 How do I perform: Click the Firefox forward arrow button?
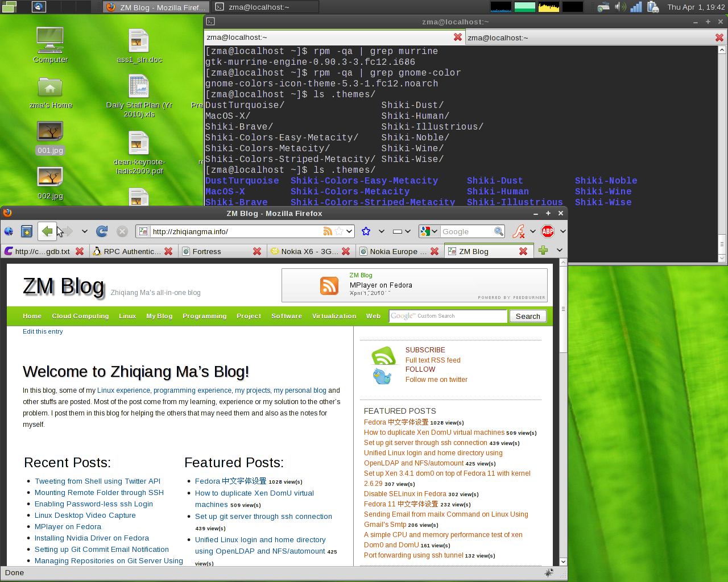67,231
